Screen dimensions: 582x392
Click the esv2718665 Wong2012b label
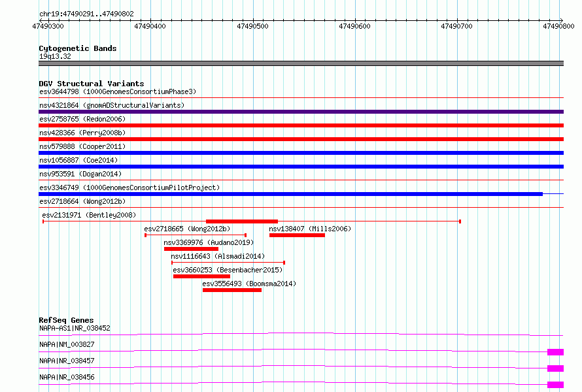(x=187, y=229)
